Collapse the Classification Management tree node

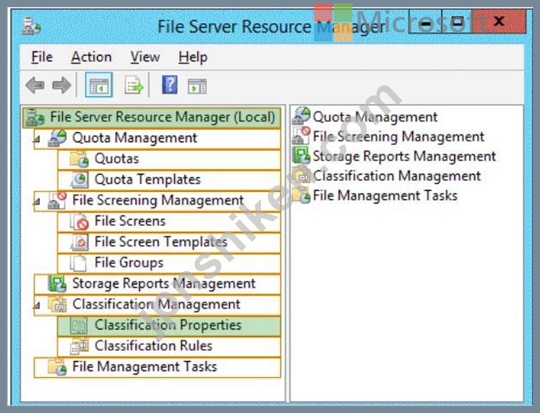(37, 306)
